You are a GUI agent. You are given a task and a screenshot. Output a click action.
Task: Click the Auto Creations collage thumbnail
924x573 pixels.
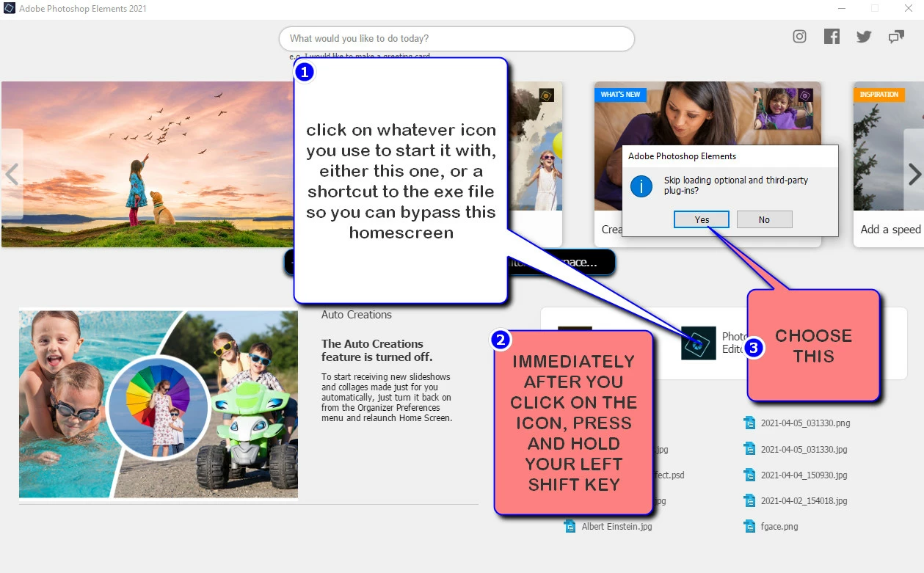(159, 404)
